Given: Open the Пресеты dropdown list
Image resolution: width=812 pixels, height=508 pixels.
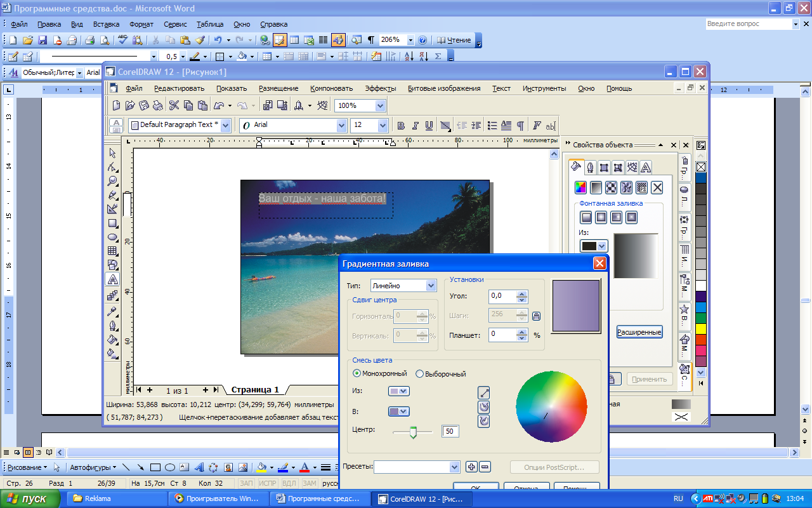Looking at the screenshot, I should point(454,467).
